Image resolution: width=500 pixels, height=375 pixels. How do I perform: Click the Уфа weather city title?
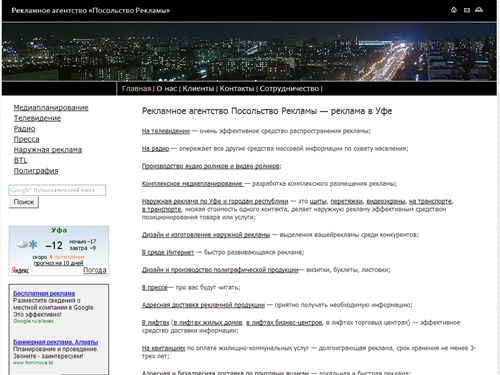59,230
